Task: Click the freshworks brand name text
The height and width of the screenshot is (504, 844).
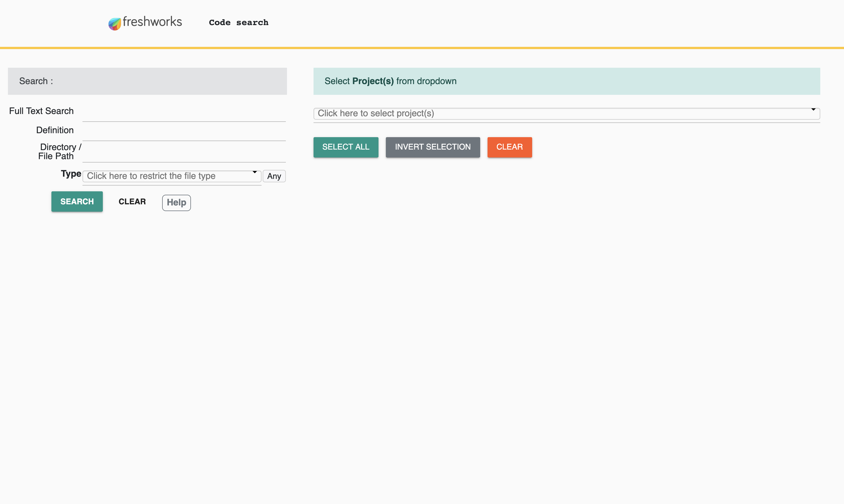Action: tap(152, 22)
